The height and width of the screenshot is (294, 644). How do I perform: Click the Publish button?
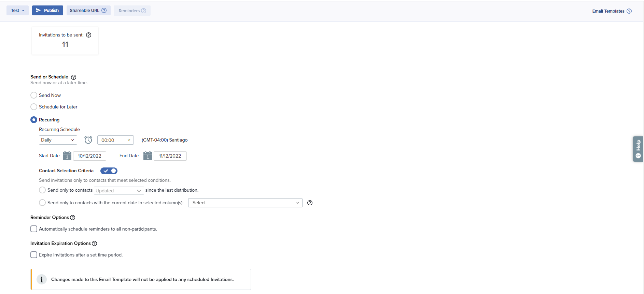coord(47,11)
